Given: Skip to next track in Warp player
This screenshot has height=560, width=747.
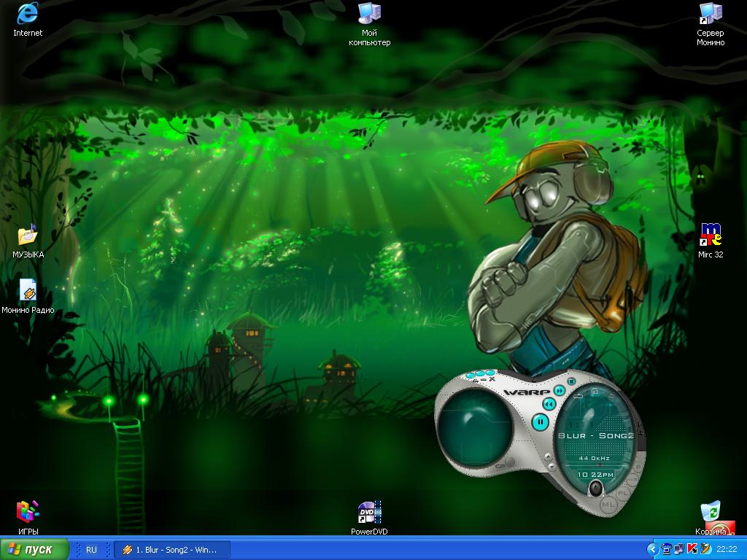Looking at the screenshot, I should coord(560,391).
